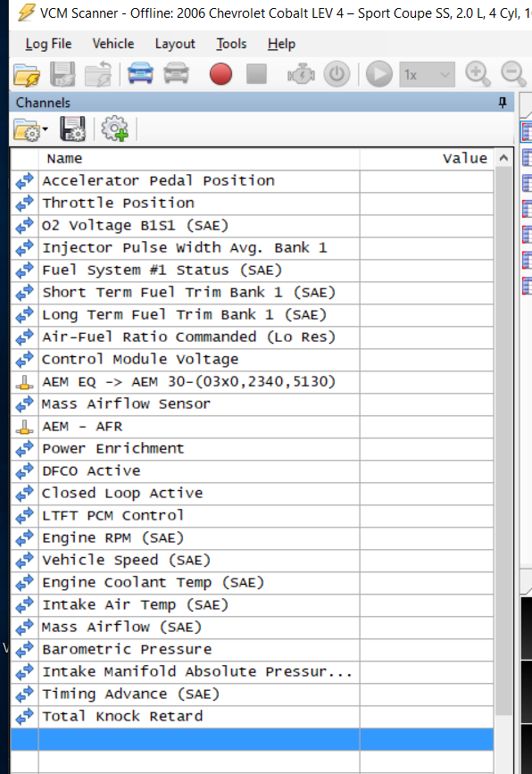Screen dimensions: 532x774
Task: Select Intake Air Temp (SAE) channel
Action: (253, 604)
